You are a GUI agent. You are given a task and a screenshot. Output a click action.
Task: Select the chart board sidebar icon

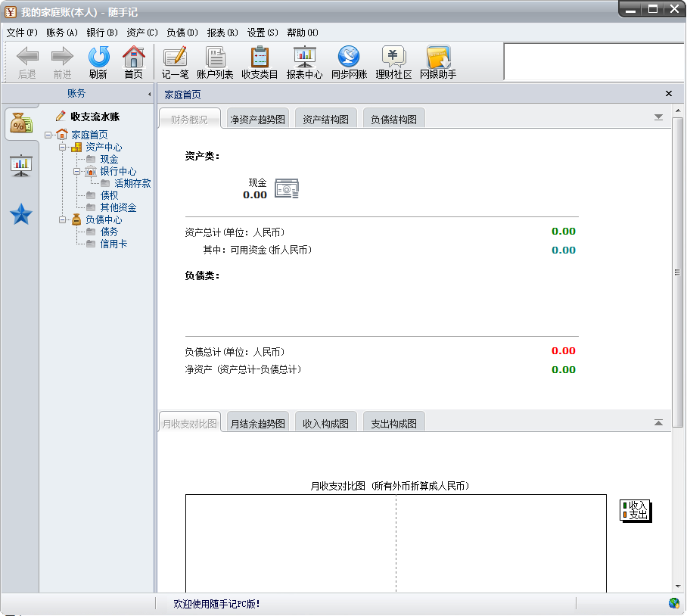(20, 166)
